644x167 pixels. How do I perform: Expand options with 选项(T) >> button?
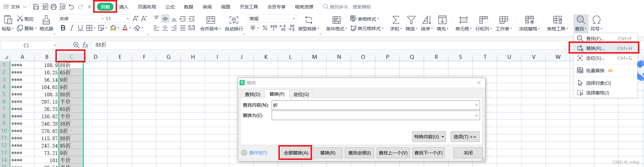coord(465,137)
